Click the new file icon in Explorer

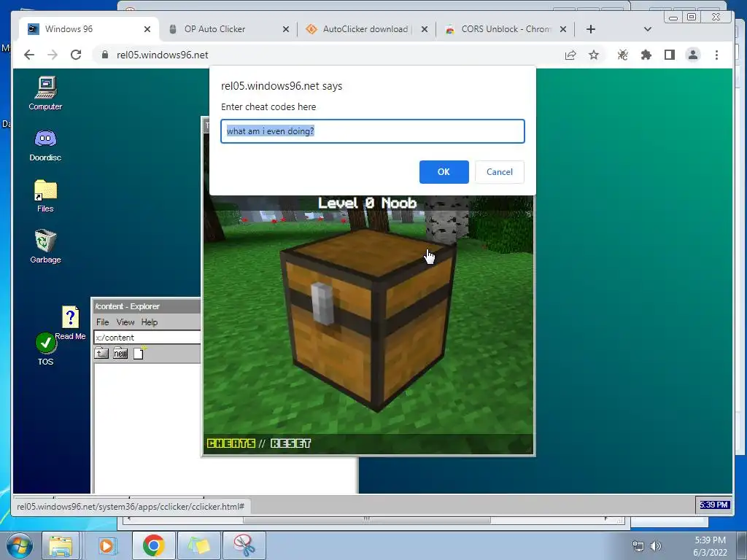(x=139, y=354)
